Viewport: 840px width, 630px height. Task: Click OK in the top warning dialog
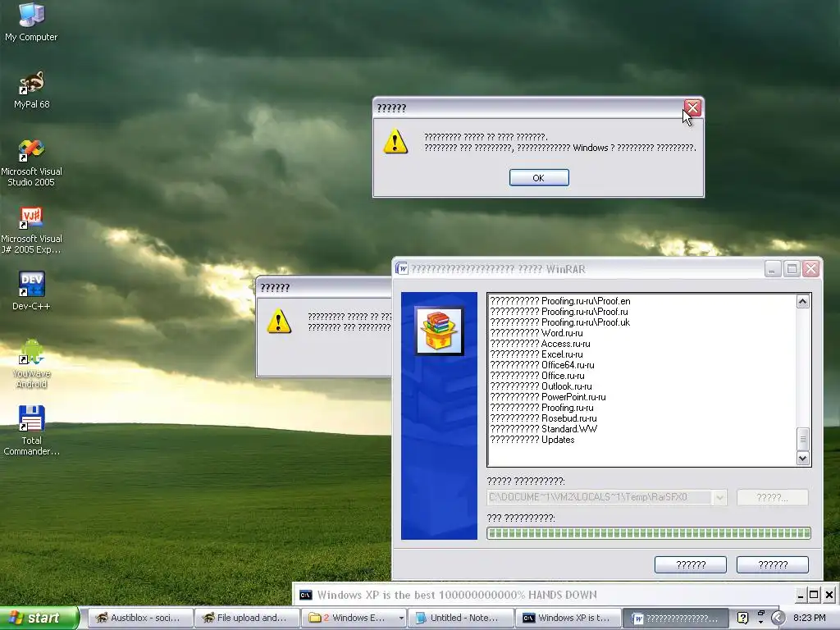539,178
